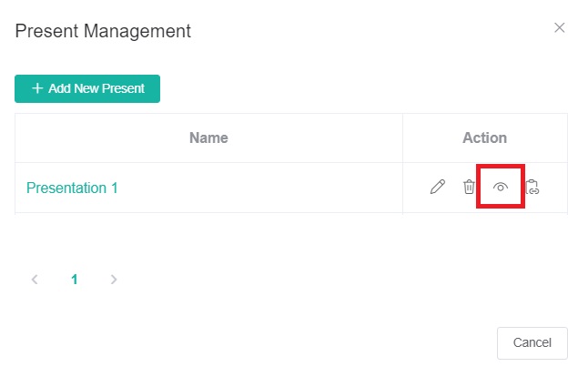Remove the present with the bin icon
Image resolution: width=588 pixels, height=377 pixels.
(x=469, y=187)
